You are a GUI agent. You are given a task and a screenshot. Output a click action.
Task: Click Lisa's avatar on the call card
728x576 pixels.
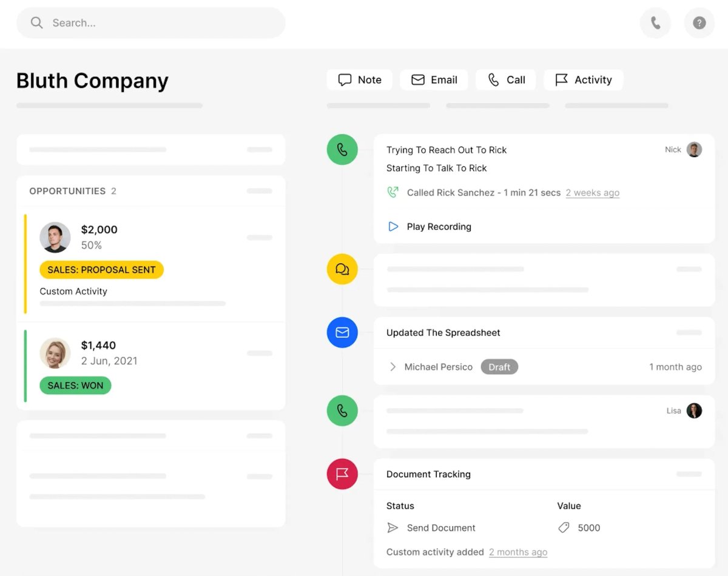(x=694, y=410)
